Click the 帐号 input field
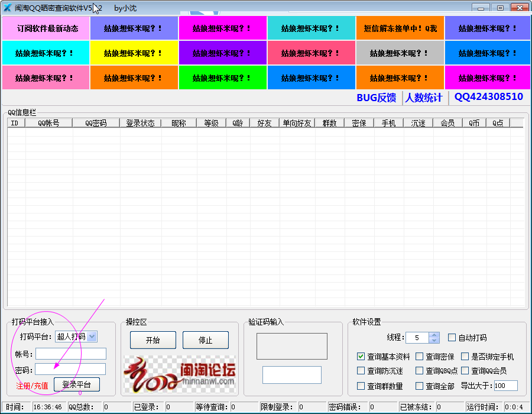 (x=71, y=354)
